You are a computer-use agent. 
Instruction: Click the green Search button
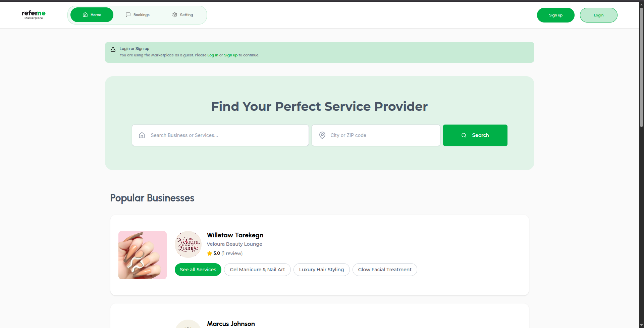tap(475, 135)
